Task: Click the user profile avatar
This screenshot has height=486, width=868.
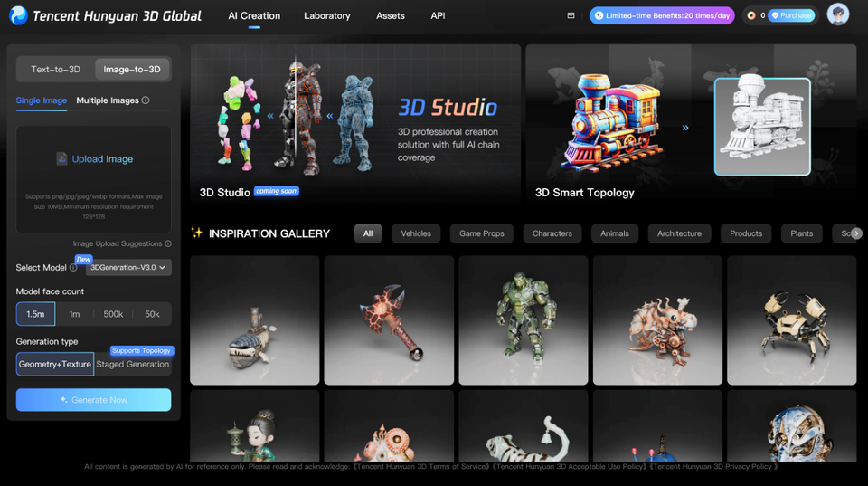Action: pyautogui.click(x=838, y=15)
